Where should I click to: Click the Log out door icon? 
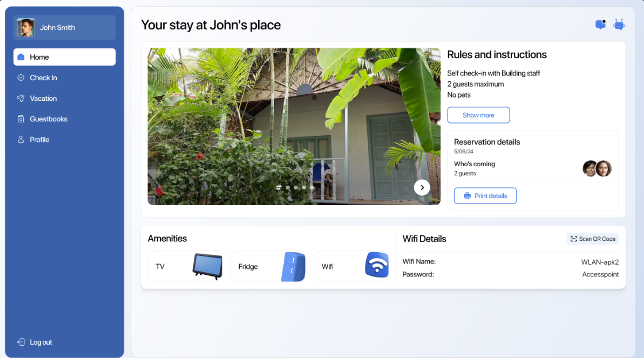[x=21, y=342]
